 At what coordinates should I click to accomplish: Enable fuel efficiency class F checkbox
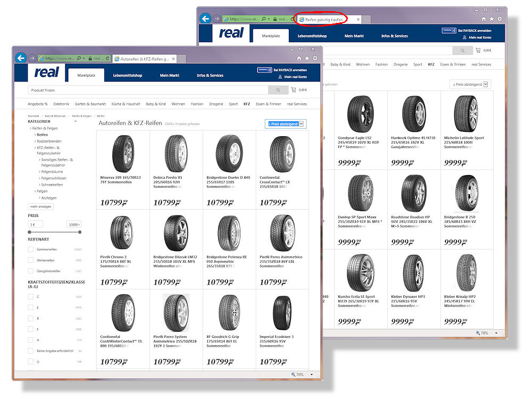(30, 329)
